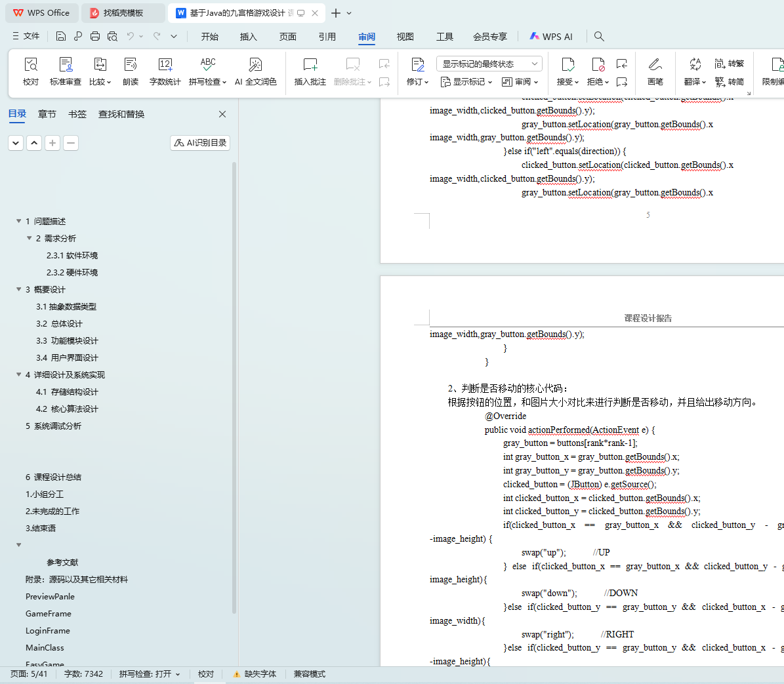Viewport: 784px width, 684px height.
Task: Collapse the 1 问题描述 outline node
Action: pyautogui.click(x=18, y=221)
